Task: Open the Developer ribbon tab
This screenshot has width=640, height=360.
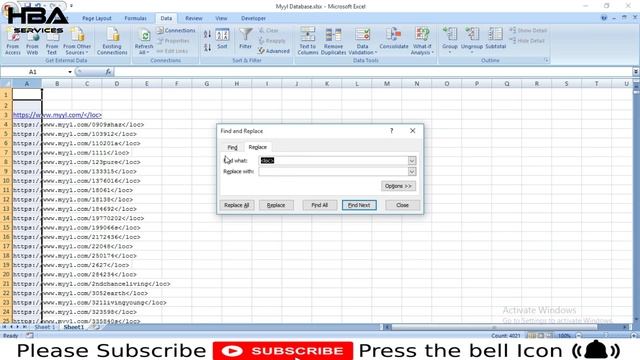Action: 253,18
